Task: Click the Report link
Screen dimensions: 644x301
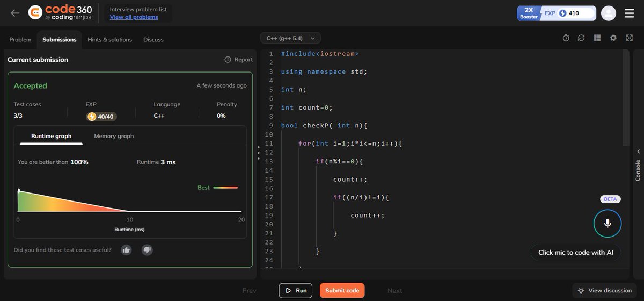Action: [x=244, y=60]
